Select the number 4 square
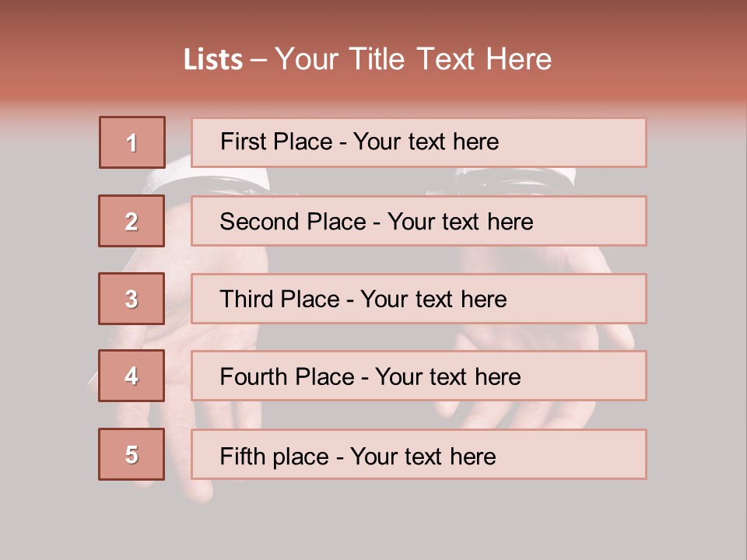Screen dimensions: 747x560 pyautogui.click(x=132, y=376)
